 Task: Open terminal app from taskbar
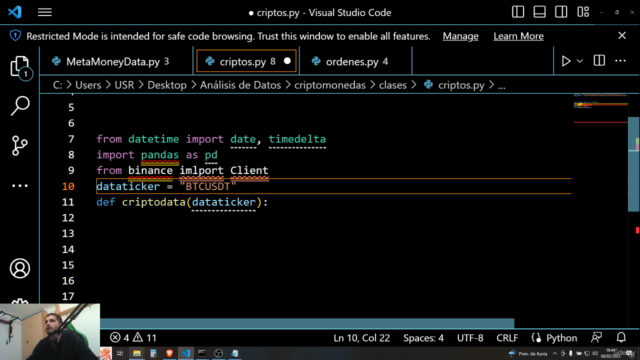click(202, 353)
